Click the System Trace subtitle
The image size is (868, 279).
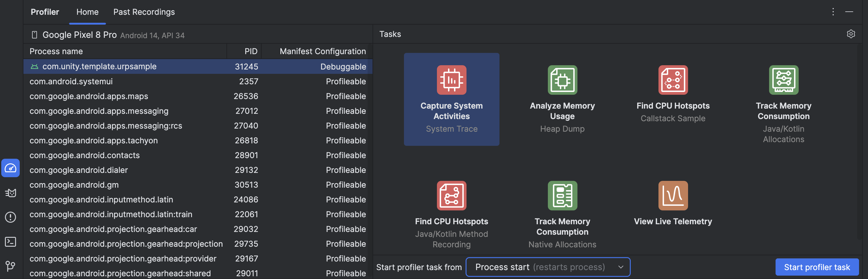click(451, 129)
